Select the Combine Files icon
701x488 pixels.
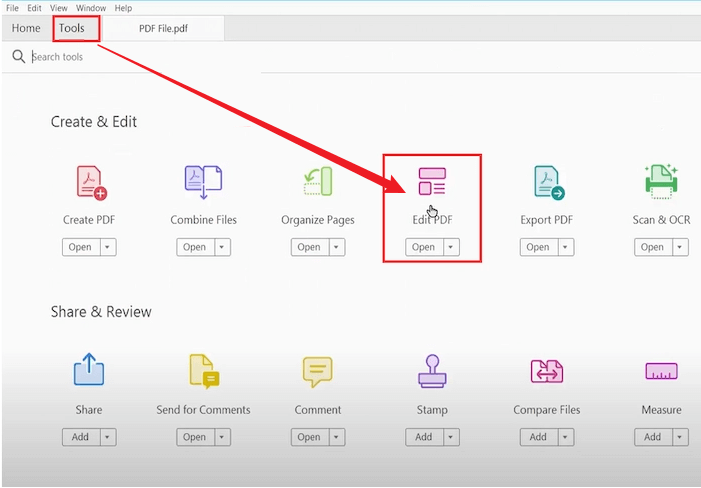point(203,182)
